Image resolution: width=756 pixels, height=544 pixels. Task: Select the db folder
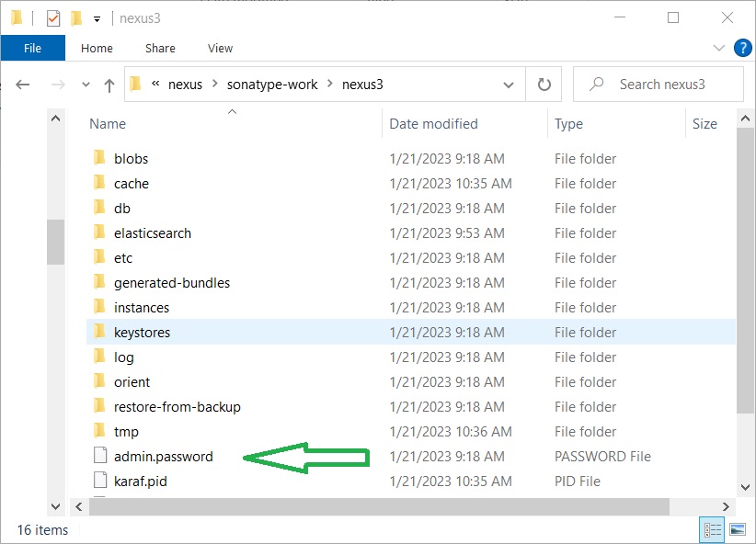point(411,209)
